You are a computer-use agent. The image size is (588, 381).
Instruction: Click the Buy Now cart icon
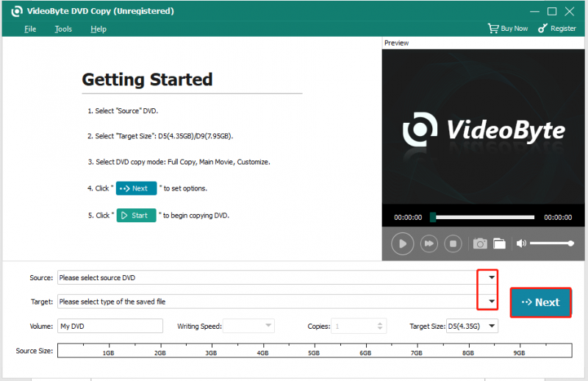click(x=493, y=28)
